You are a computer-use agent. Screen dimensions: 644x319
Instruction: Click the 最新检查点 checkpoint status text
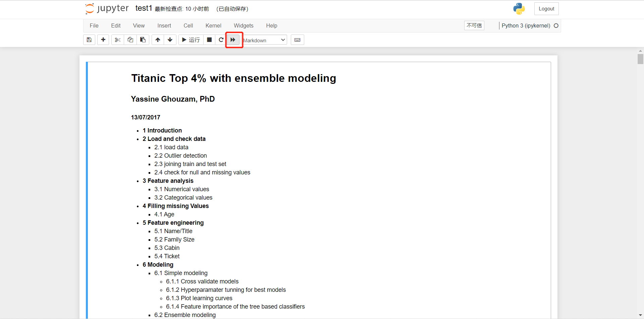click(x=182, y=9)
